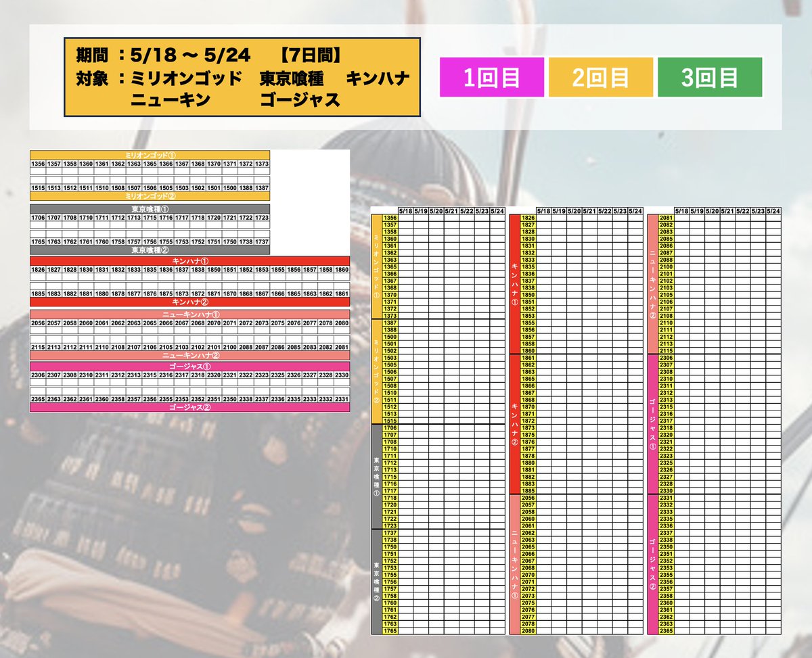This screenshot has width=812, height=658.
Task: Click 5/23 header above the ゴージャス grid
Action: pyautogui.click(x=759, y=210)
